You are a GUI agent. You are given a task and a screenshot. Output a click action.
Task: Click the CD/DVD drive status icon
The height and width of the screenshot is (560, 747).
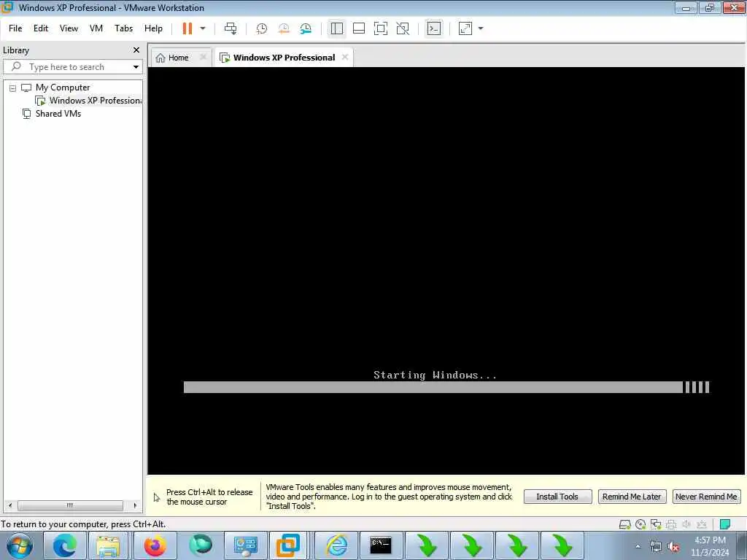pos(640,524)
